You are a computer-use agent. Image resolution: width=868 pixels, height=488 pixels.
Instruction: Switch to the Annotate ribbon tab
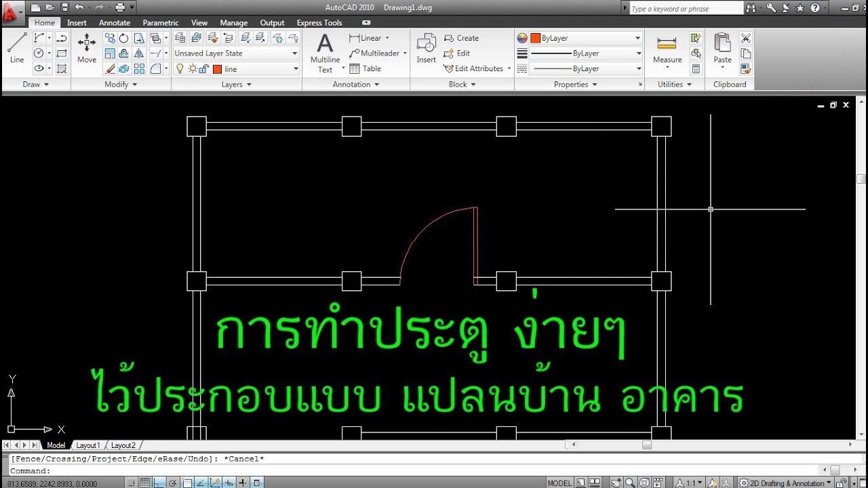[115, 22]
